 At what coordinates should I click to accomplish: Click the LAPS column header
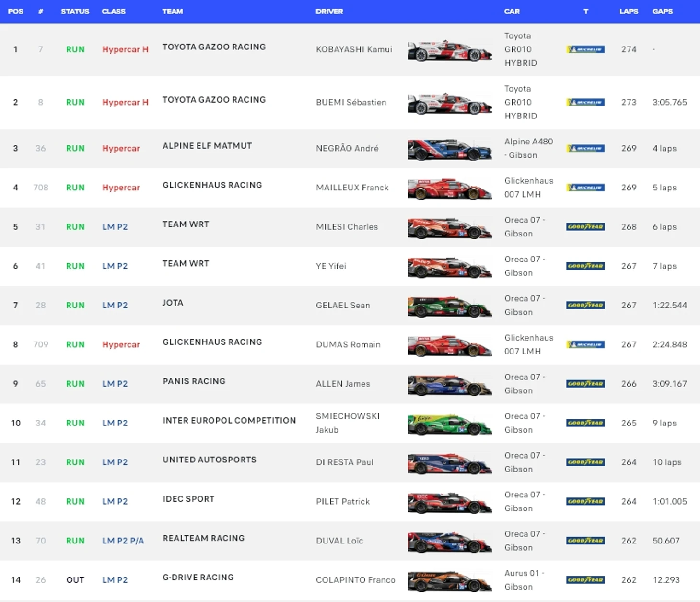pyautogui.click(x=629, y=12)
